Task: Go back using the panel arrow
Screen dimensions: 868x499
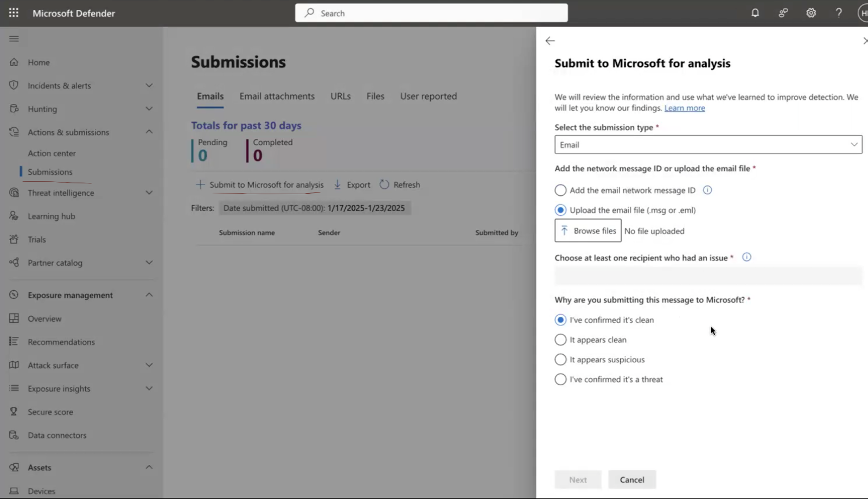Action: [x=550, y=41]
